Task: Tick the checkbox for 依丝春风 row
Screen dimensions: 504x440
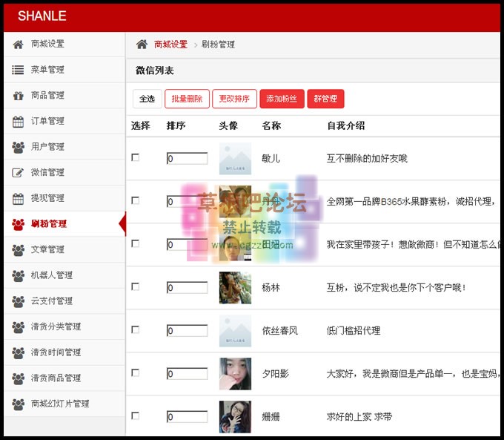Action: [136, 330]
